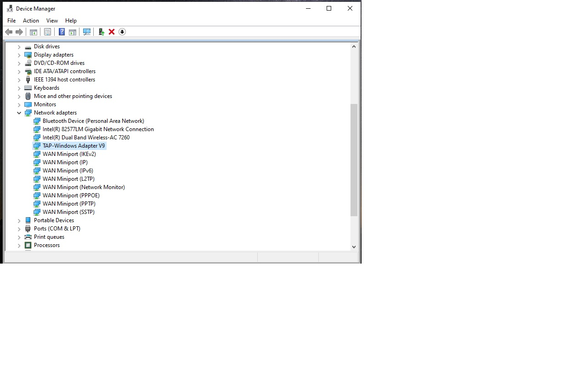
Task: Expand the IDE ATA/ATAPI controllers node
Action: coord(19,71)
